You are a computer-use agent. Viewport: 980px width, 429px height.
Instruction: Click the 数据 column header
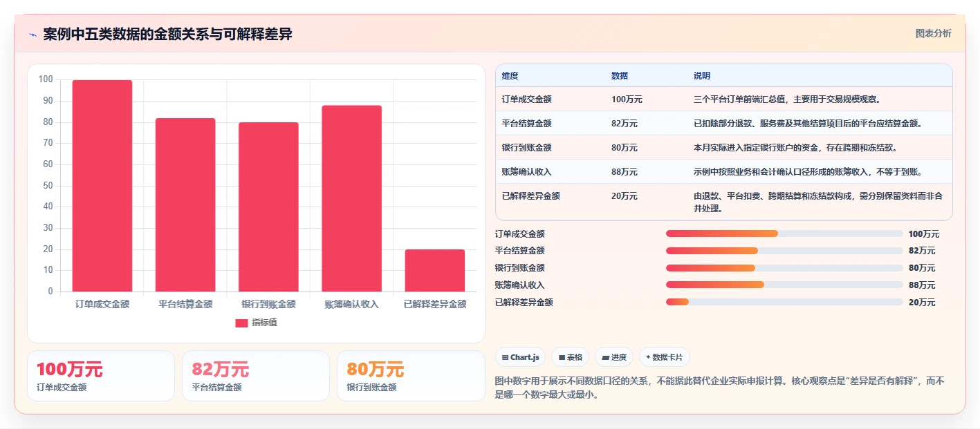(x=620, y=75)
